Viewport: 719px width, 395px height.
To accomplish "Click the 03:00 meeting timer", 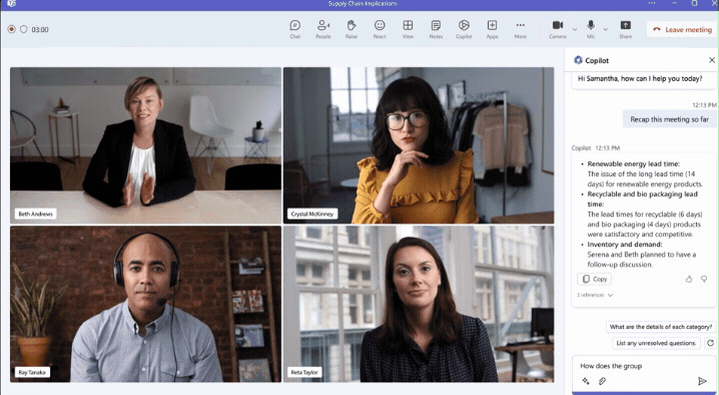I will (40, 30).
